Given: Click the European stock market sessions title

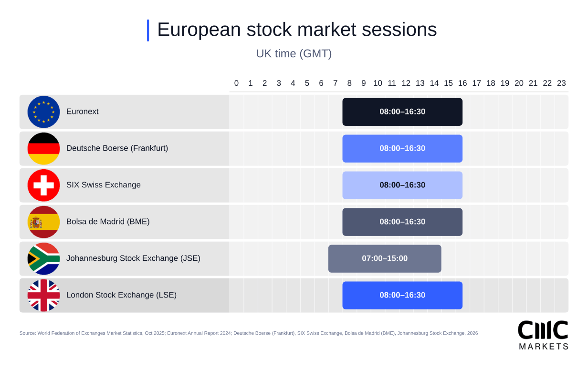Looking at the screenshot, I should (297, 30).
